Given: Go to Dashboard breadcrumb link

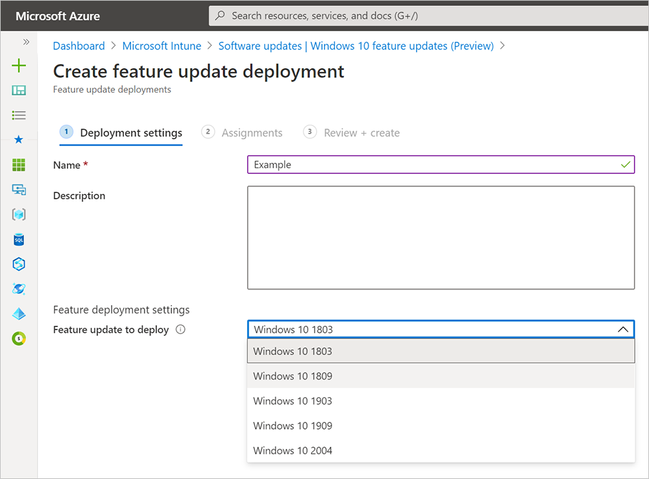Looking at the screenshot, I should pos(79,46).
